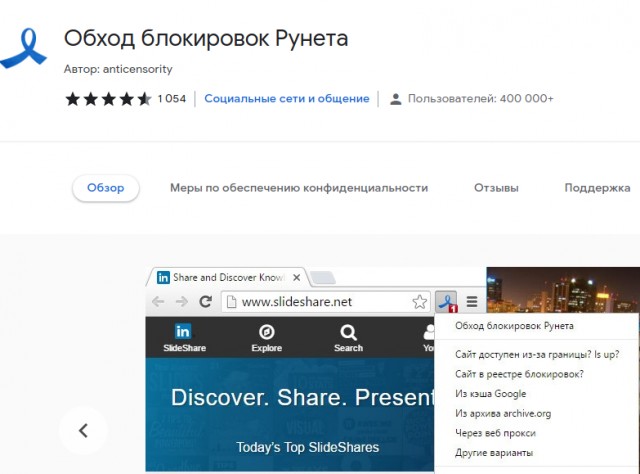The image size is (640, 474).
Task: Click back arrow in the preview browser
Action: 158,302
